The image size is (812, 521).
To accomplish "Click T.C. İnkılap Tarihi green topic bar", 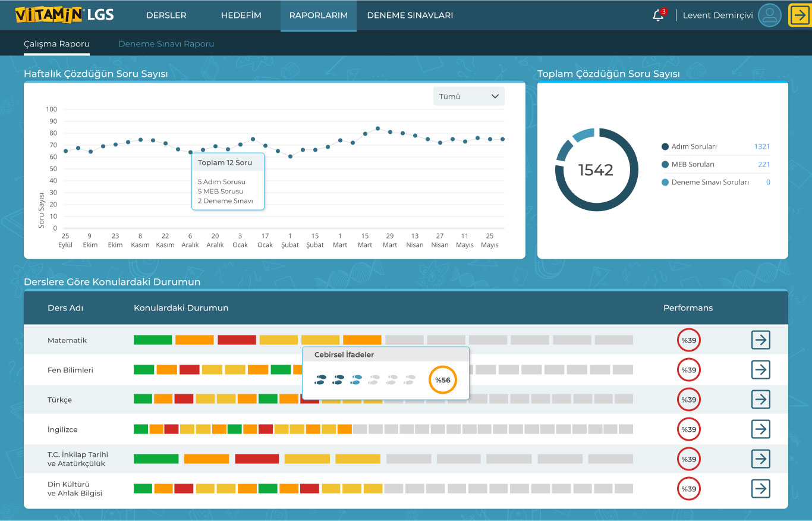I will 156,459.
